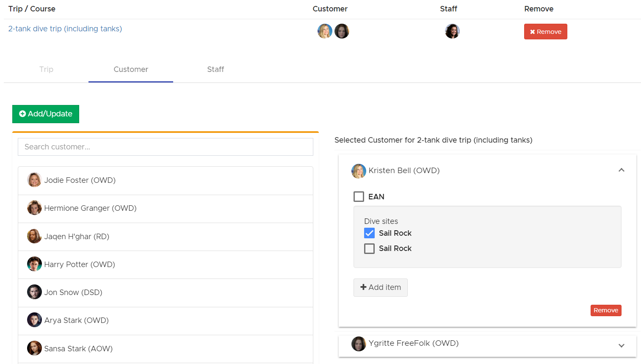Select Harry Potter (OWD) from the list

[166, 265]
